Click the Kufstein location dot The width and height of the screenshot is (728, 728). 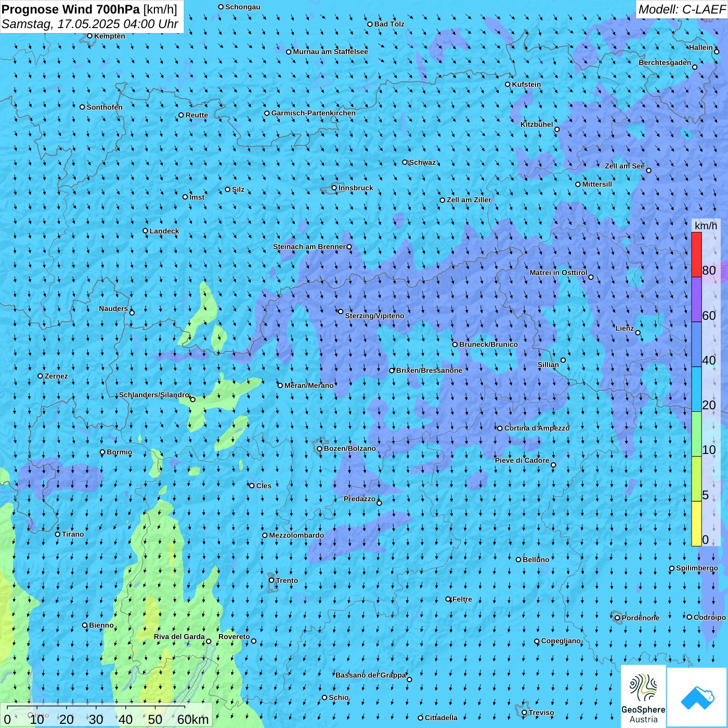pyautogui.click(x=508, y=84)
